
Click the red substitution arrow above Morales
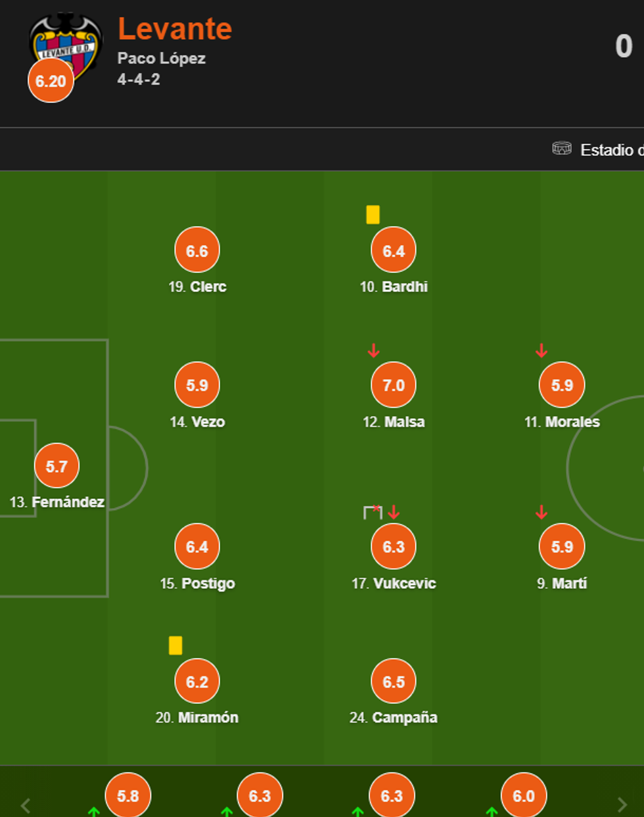click(541, 350)
